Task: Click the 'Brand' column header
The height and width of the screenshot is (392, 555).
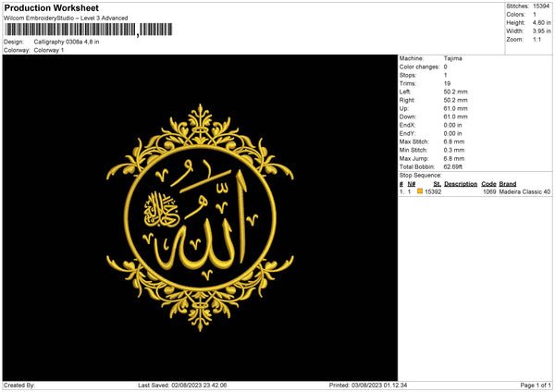Action: (508, 184)
